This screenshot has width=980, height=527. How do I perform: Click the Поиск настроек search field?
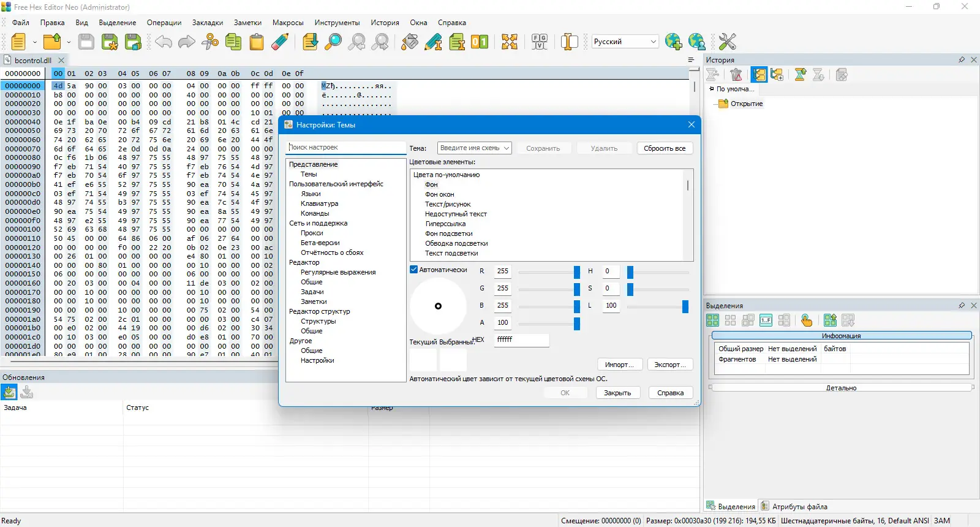[345, 148]
